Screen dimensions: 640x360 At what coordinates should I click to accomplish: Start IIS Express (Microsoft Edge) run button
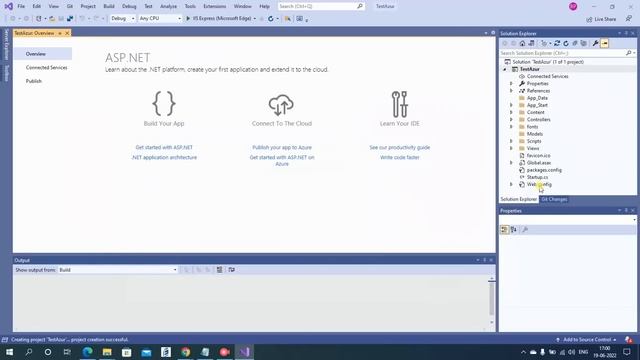pos(219,18)
